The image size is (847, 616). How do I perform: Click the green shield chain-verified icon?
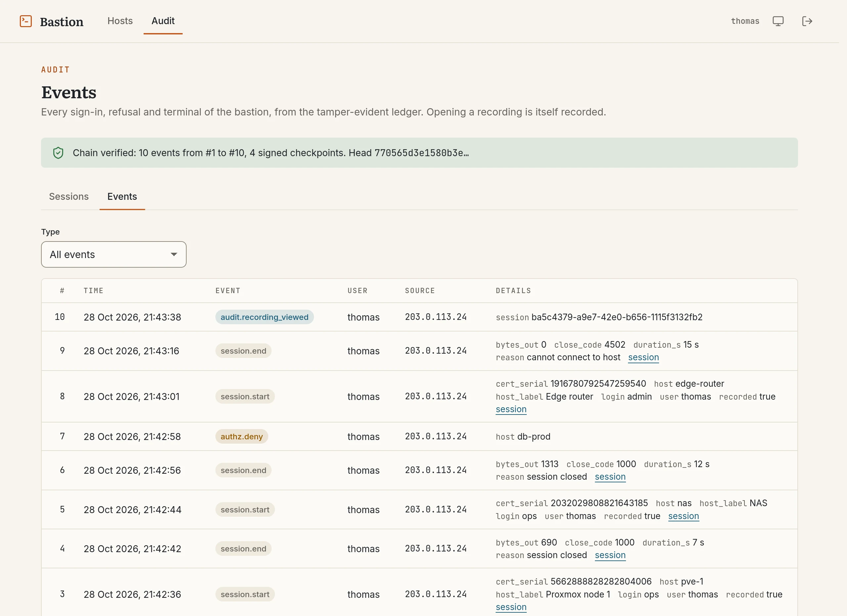58,153
